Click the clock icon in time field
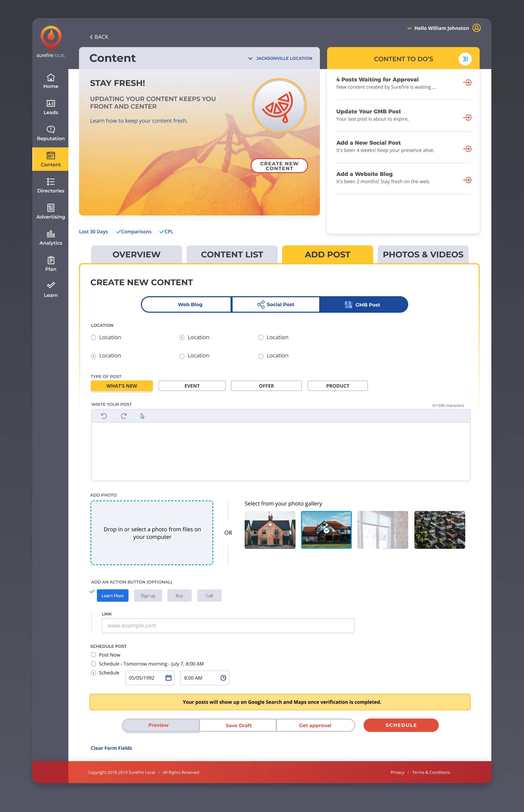 tap(223, 678)
